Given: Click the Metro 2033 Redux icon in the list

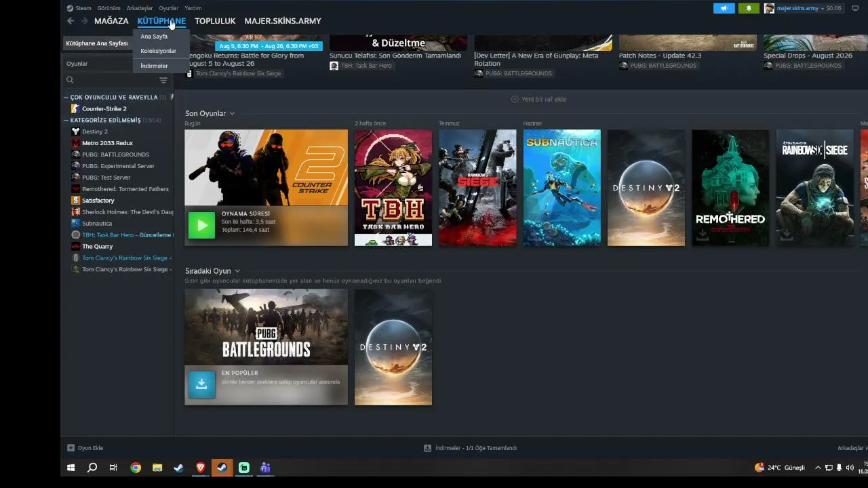Looking at the screenshot, I should 76,143.
